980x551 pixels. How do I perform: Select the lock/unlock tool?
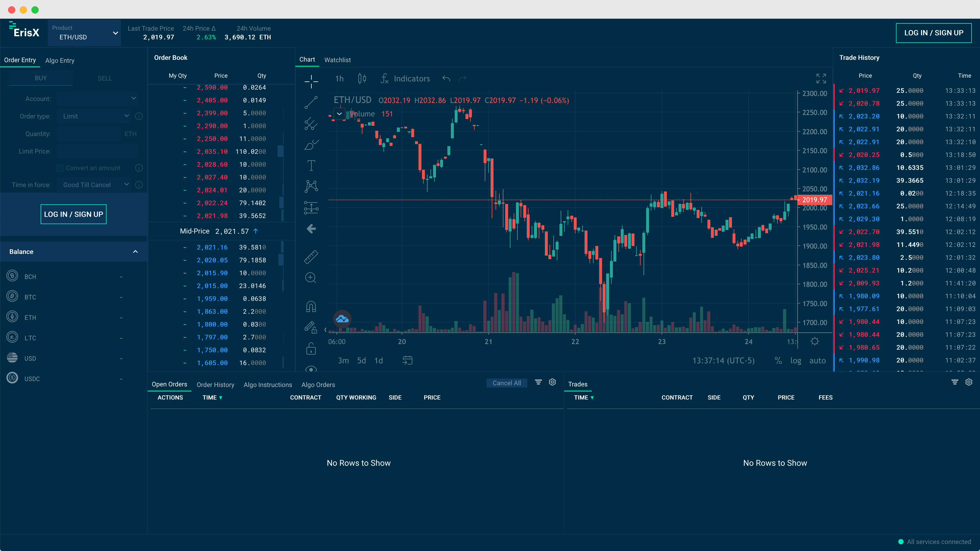310,348
